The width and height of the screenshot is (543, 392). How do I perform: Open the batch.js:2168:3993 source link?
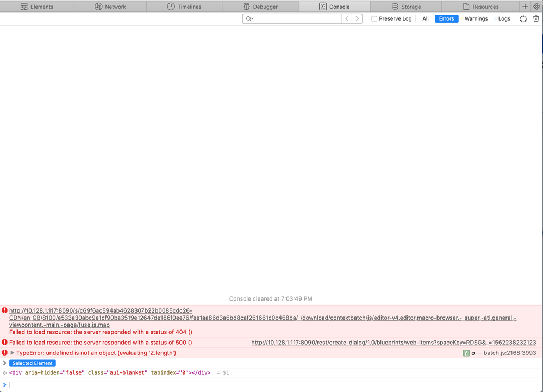pyautogui.click(x=510, y=352)
